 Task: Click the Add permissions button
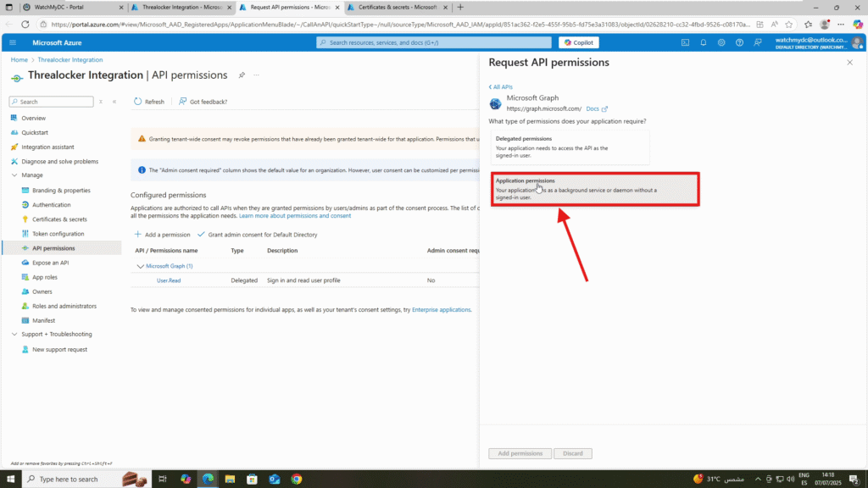point(520,453)
